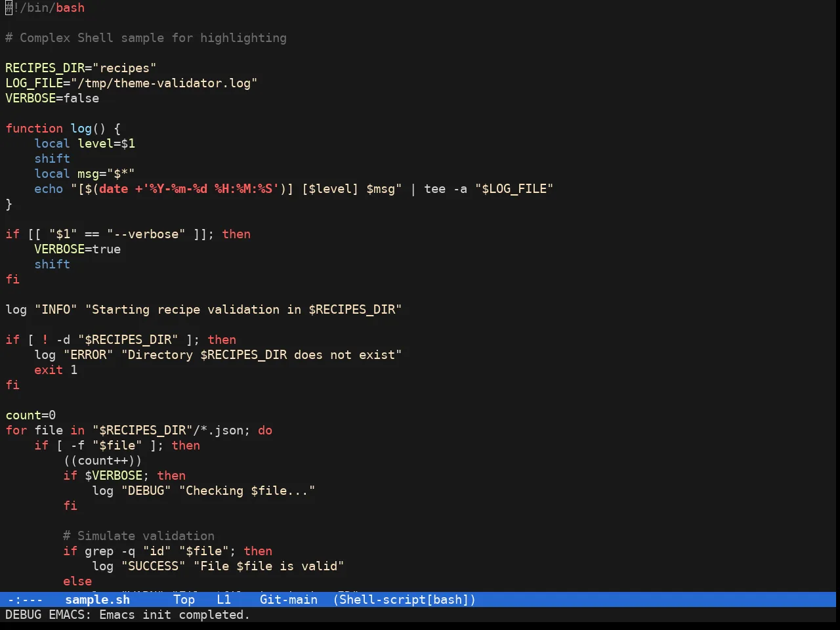Click the L1 line number indicator

point(224,600)
